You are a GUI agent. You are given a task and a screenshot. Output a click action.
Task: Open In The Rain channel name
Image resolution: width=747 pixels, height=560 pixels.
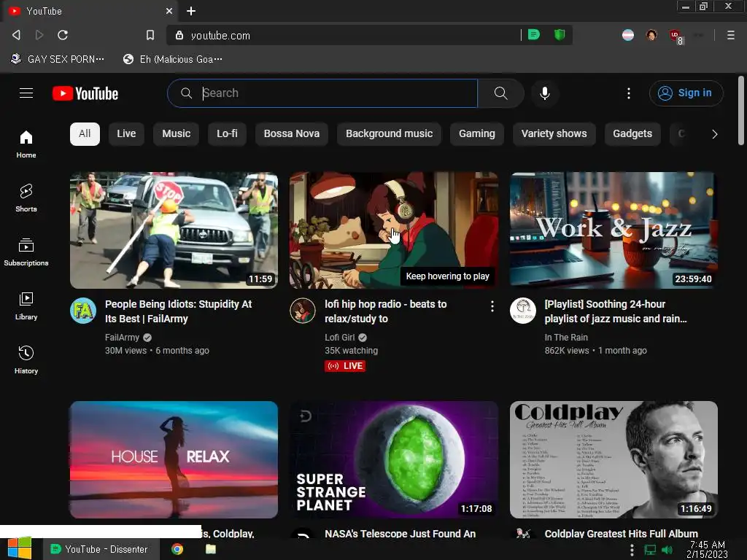566,337
